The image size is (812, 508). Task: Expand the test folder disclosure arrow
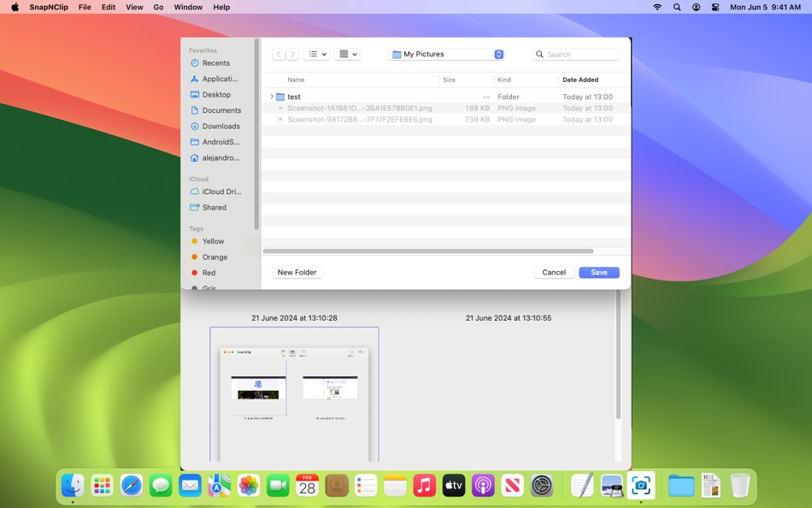(x=271, y=97)
